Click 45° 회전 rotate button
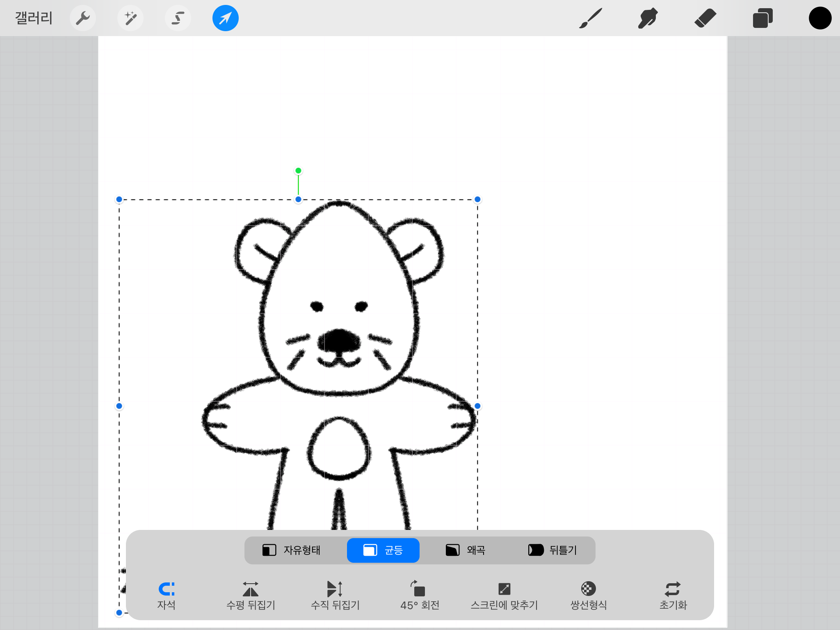The width and height of the screenshot is (840, 630). coord(420,595)
